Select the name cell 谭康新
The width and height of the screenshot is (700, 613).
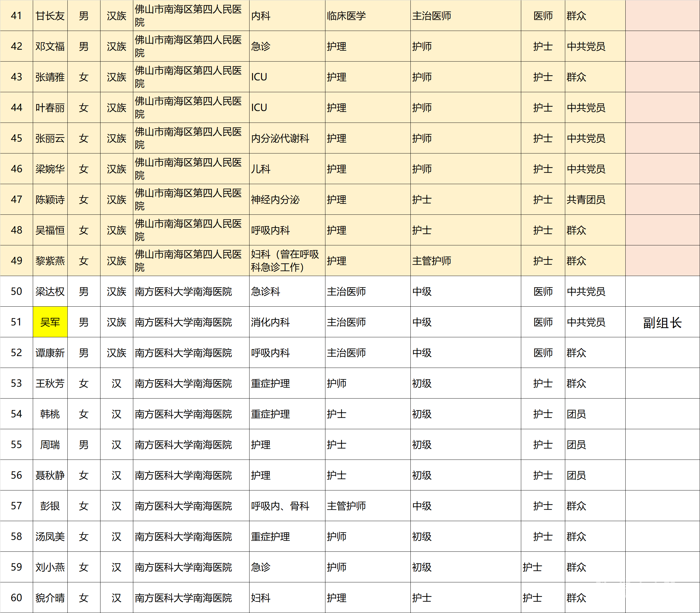[x=50, y=353]
